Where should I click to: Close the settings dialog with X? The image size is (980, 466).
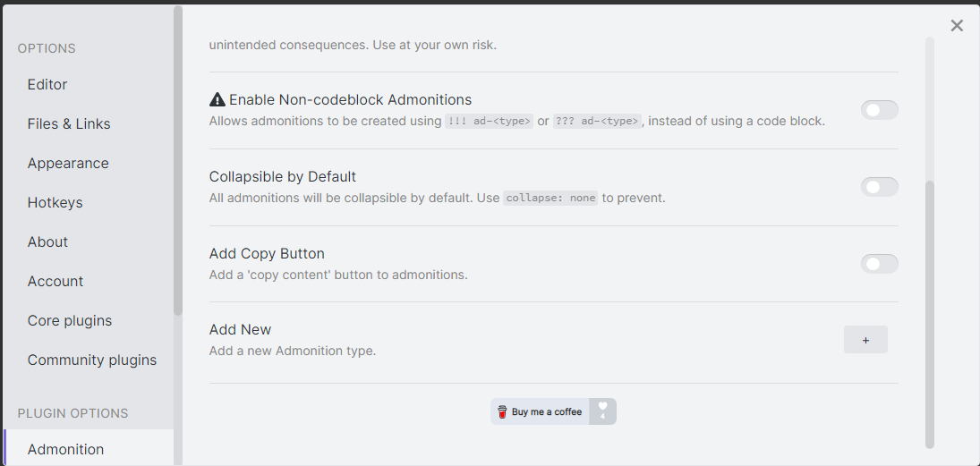coord(957,26)
